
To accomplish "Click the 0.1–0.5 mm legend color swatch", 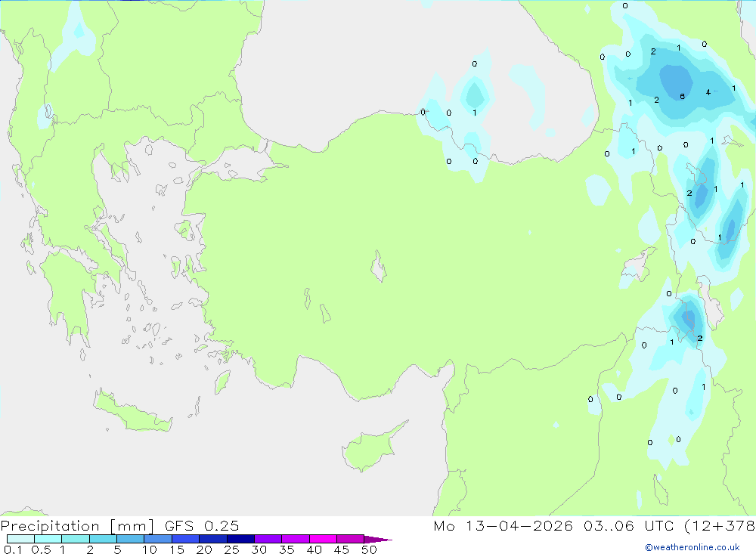I will [x=20, y=539].
